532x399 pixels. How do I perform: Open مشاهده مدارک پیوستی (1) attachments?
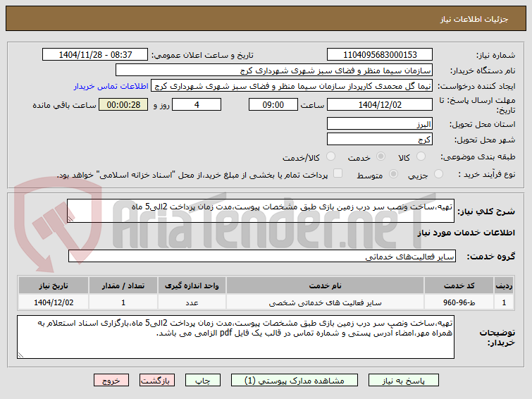click(x=294, y=381)
